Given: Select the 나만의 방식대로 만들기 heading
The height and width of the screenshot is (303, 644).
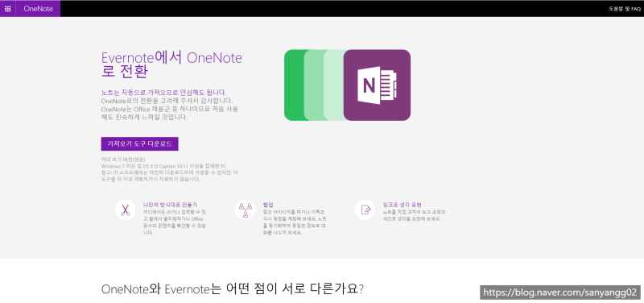Looking at the screenshot, I should click(x=170, y=205).
